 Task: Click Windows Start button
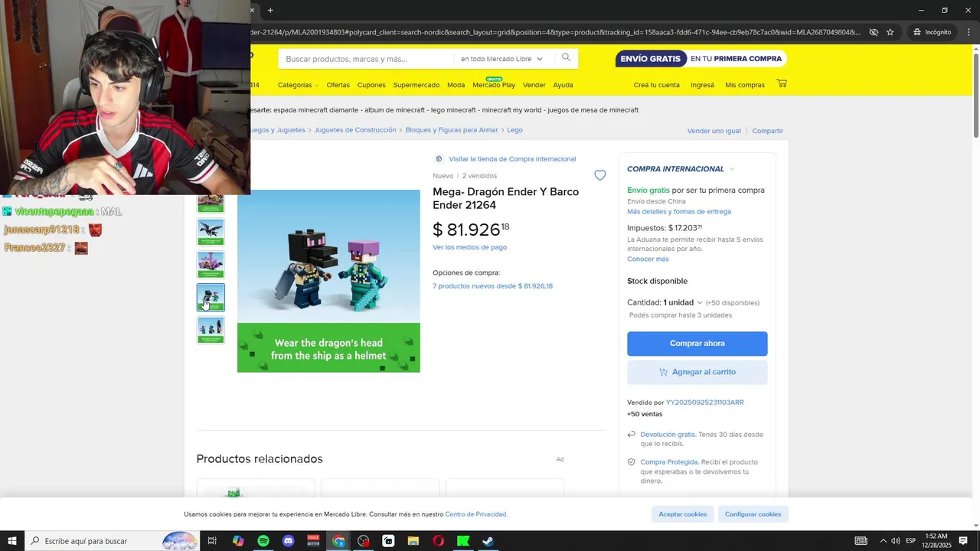pyautogui.click(x=12, y=541)
